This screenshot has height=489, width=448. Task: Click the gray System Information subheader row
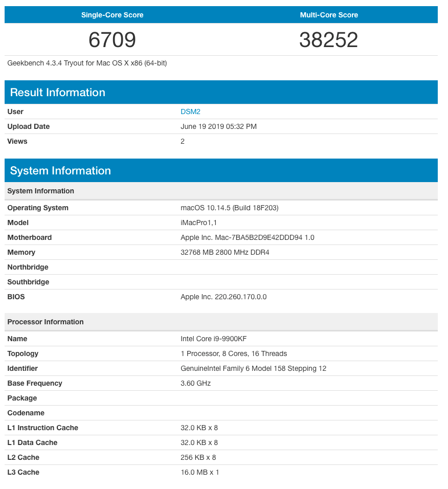pyautogui.click(x=221, y=191)
